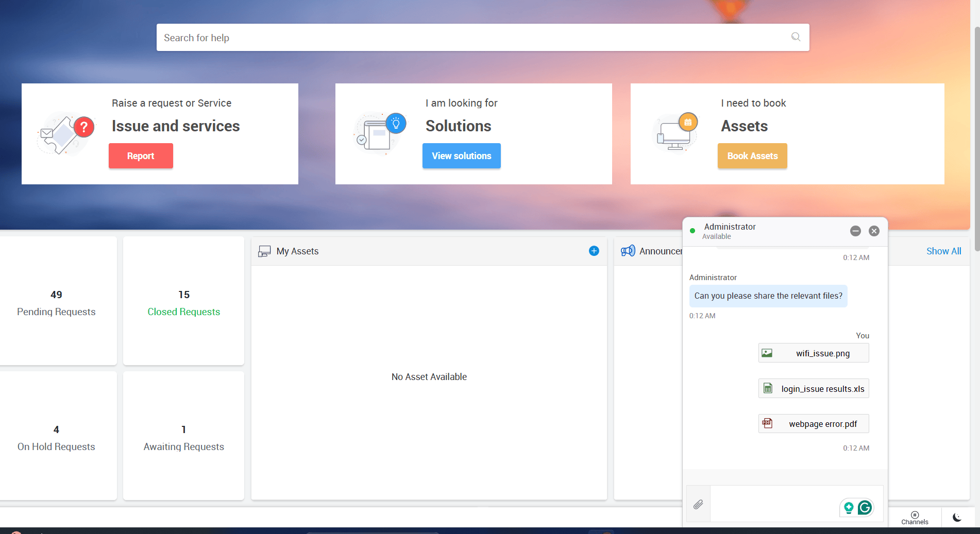
Task: Click the Announcements megaphone icon
Action: [x=629, y=251]
